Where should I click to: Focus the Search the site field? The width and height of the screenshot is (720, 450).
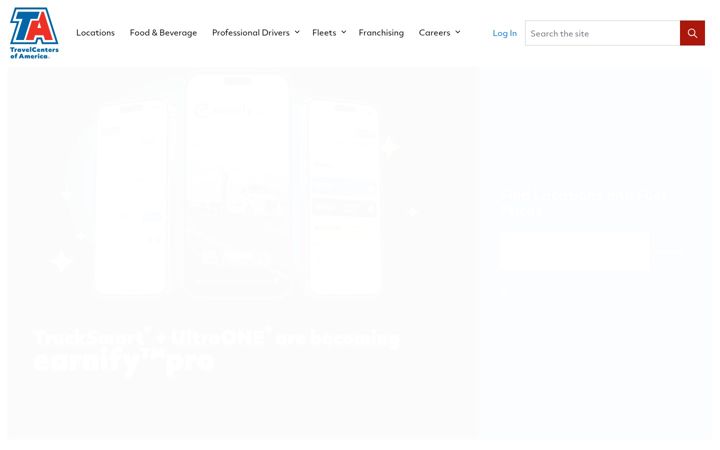[x=602, y=33]
